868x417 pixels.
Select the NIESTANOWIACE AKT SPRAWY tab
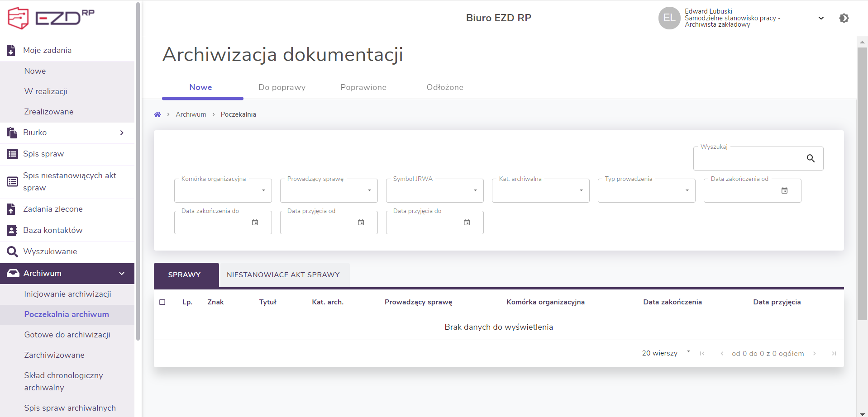[x=283, y=275]
